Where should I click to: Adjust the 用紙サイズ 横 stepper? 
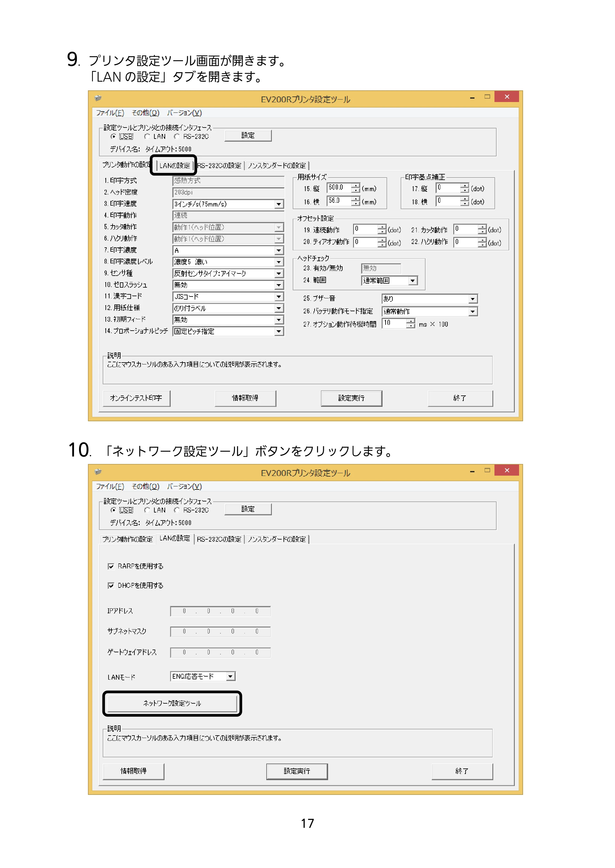[x=355, y=201]
